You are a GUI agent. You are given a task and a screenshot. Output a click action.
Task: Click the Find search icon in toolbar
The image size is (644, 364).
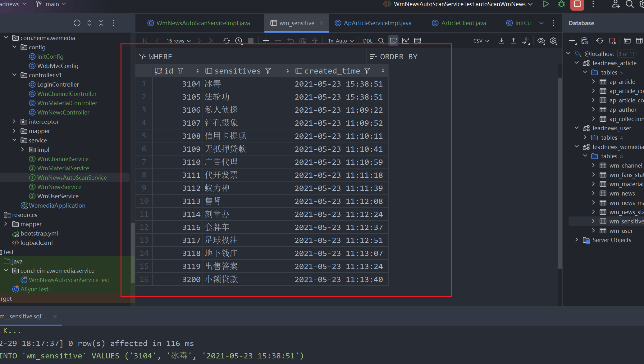pyautogui.click(x=381, y=41)
